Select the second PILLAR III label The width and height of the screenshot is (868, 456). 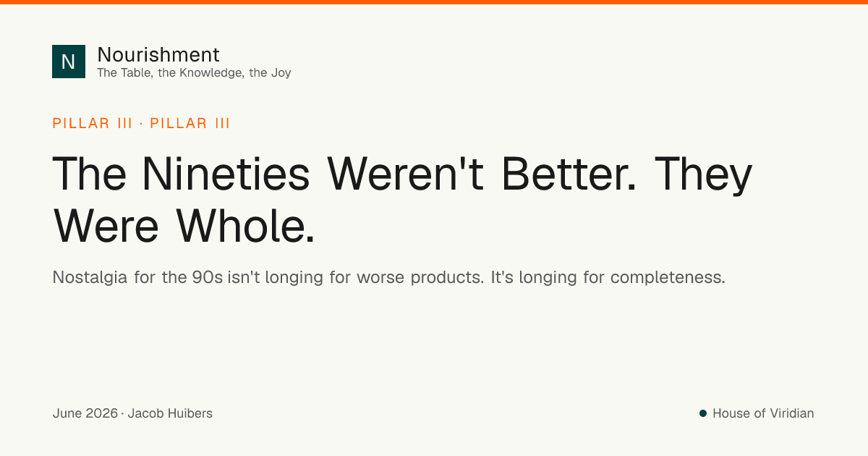(x=190, y=123)
